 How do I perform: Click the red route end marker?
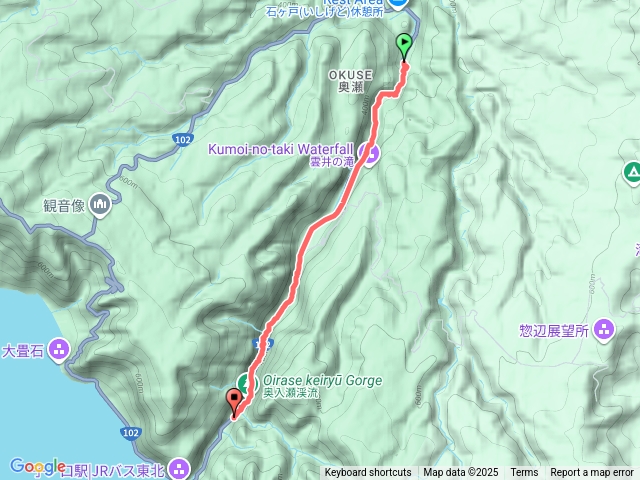234,403
